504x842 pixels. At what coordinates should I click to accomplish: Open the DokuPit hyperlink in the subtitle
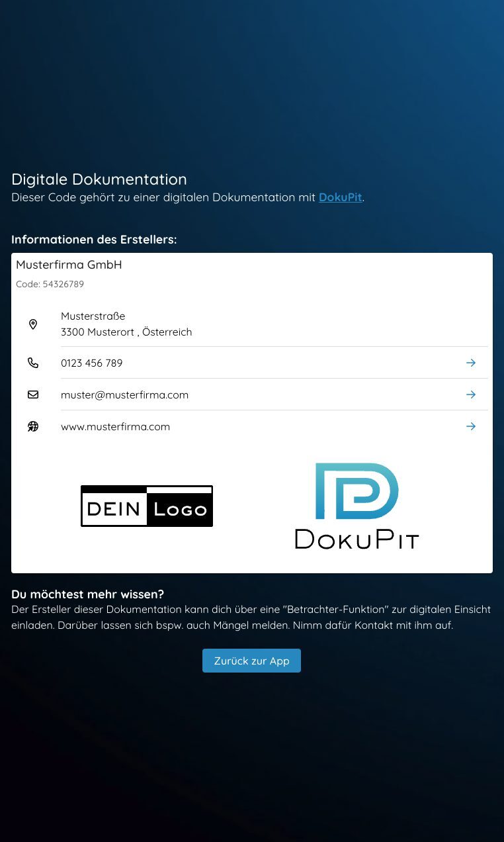click(x=340, y=197)
